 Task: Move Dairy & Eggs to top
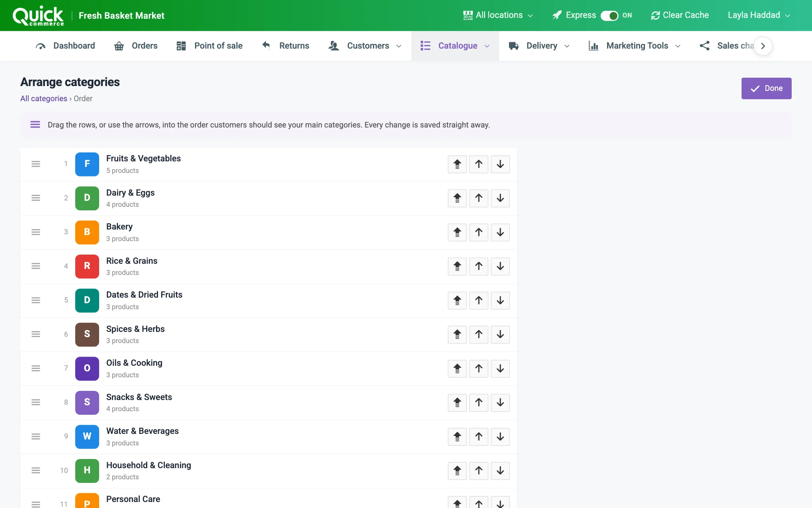pos(457,198)
